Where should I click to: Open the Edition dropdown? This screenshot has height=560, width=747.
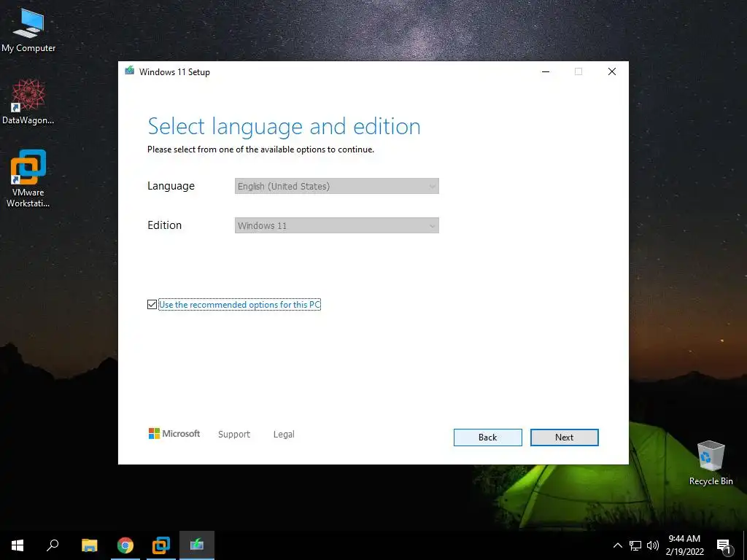[337, 225]
